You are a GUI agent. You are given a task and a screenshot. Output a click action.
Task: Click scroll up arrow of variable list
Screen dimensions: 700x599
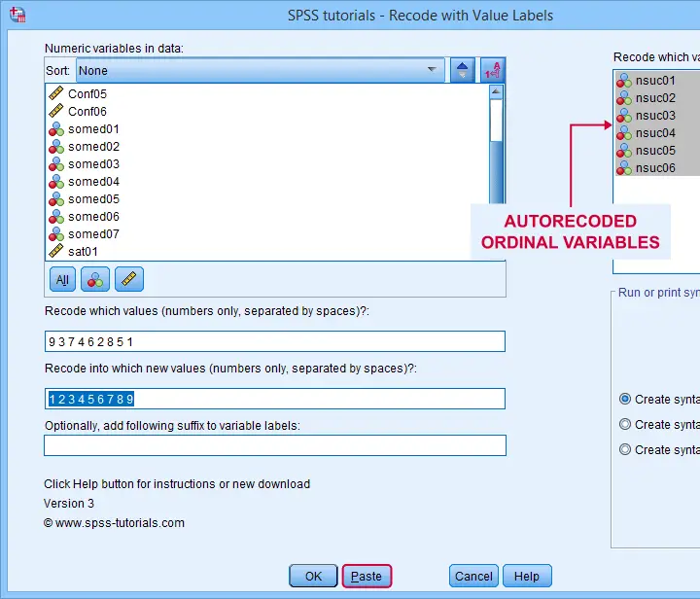click(x=496, y=92)
